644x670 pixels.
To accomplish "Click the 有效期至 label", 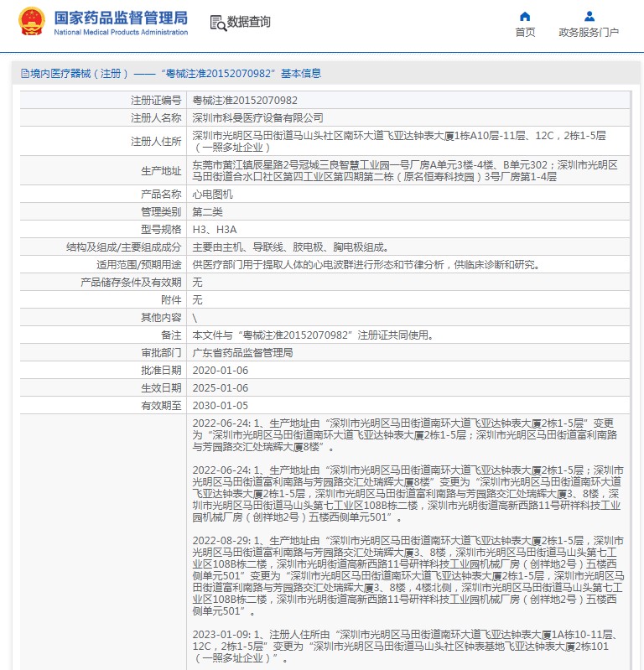I will [x=161, y=406].
